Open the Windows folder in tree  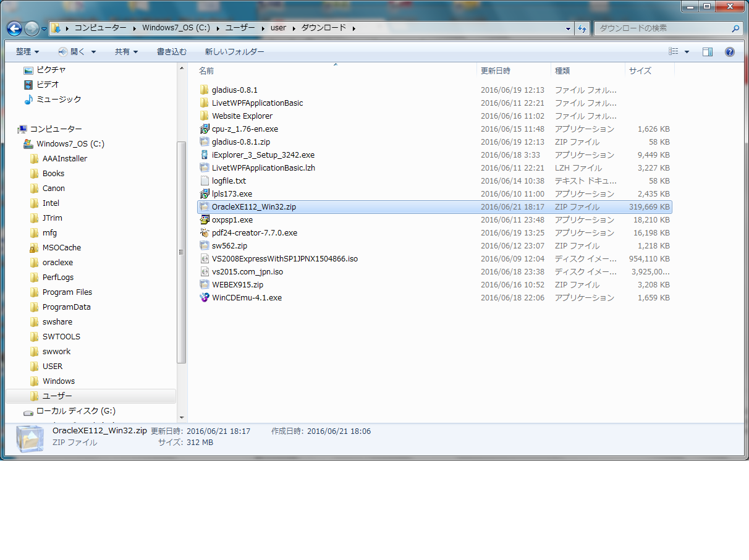point(58,381)
